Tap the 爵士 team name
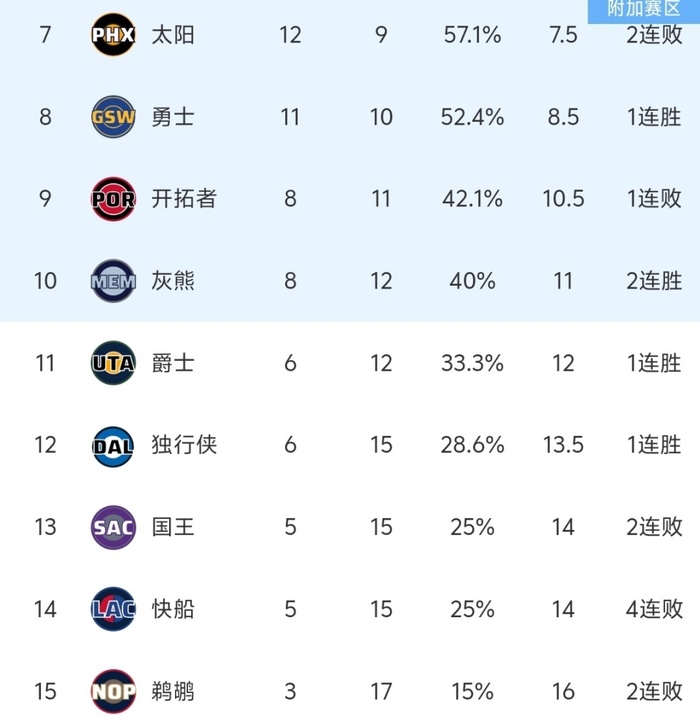700x728 pixels. (x=173, y=363)
